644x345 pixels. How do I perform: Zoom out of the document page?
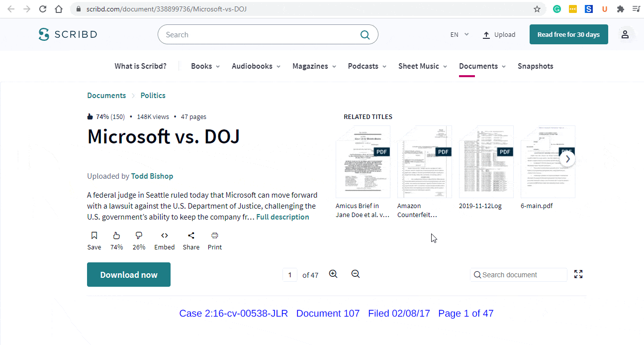(x=355, y=274)
